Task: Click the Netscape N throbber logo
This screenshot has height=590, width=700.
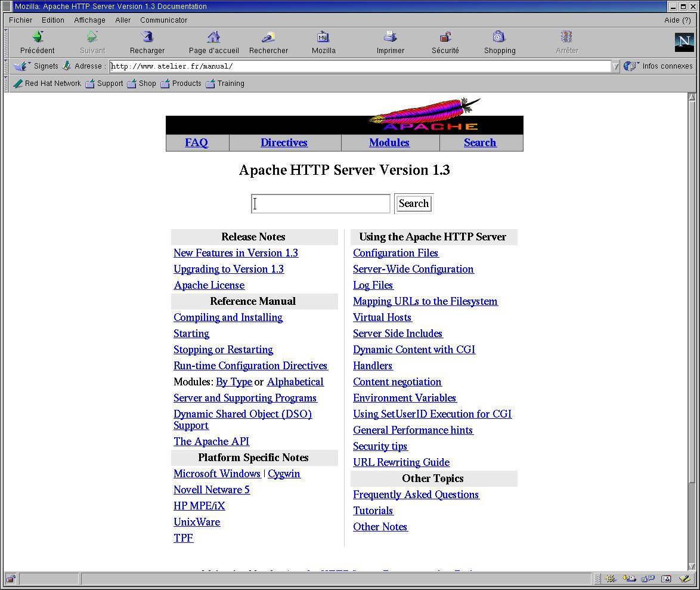Action: pyautogui.click(x=684, y=42)
